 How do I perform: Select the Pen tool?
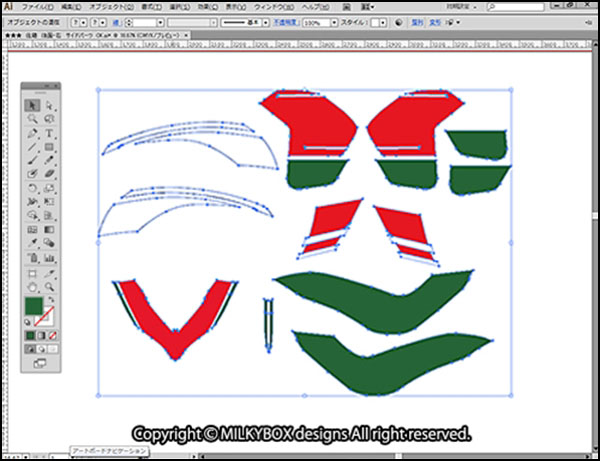point(32,133)
